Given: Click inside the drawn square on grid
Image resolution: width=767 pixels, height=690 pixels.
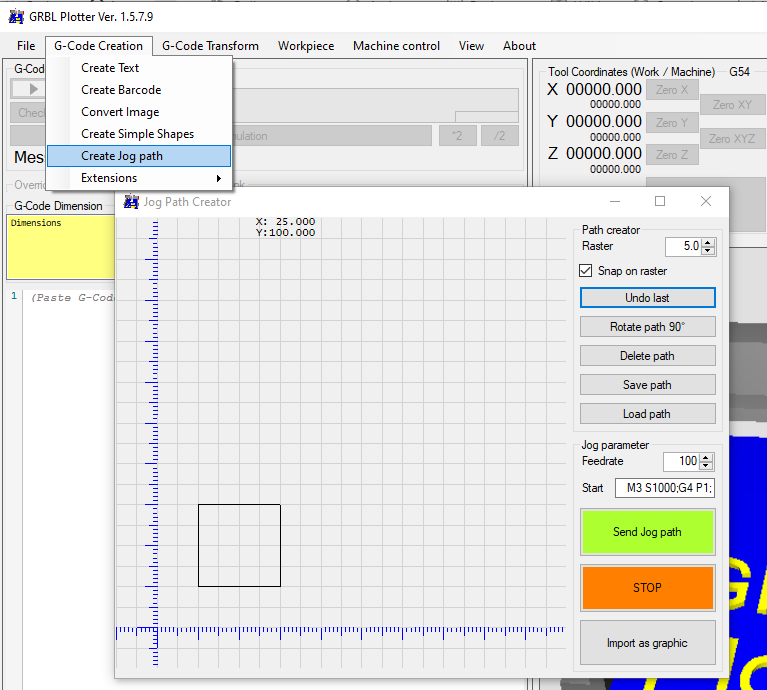Looking at the screenshot, I should point(239,545).
